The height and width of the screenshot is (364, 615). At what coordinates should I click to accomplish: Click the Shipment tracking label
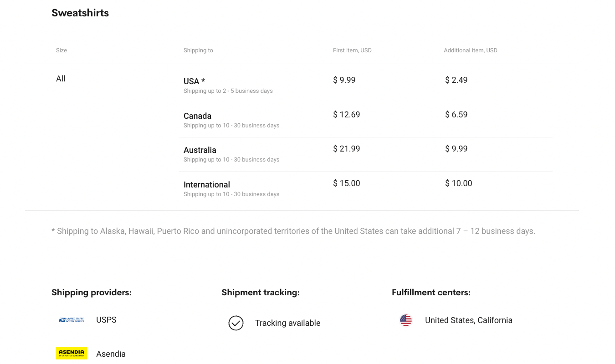pyautogui.click(x=260, y=292)
